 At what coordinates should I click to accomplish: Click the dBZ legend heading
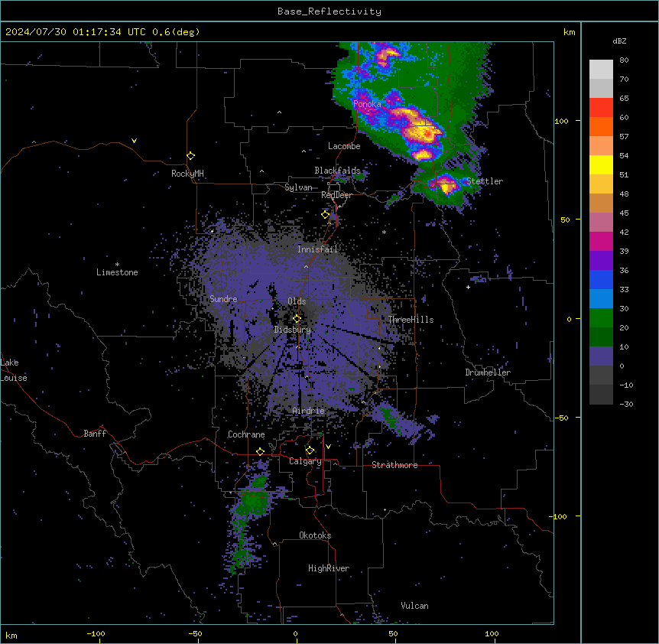click(x=619, y=41)
